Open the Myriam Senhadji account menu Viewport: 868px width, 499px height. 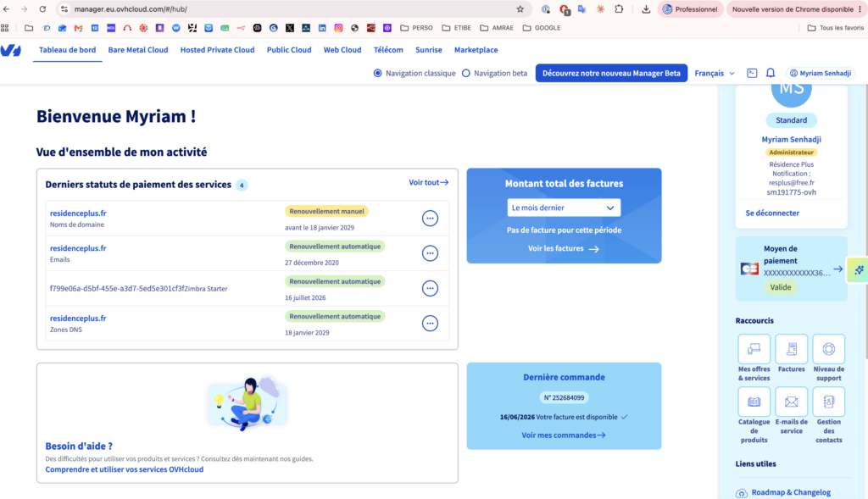[821, 73]
